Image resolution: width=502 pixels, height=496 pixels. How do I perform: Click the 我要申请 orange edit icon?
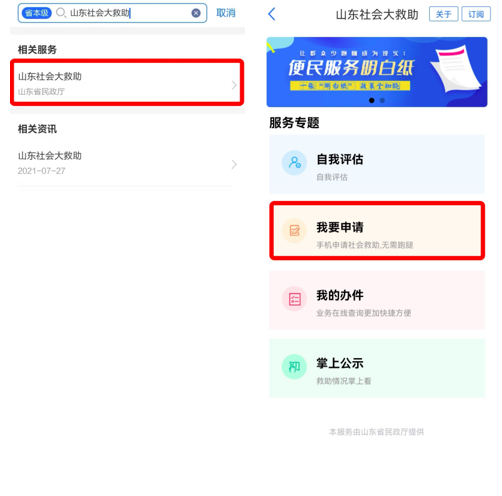tap(294, 231)
